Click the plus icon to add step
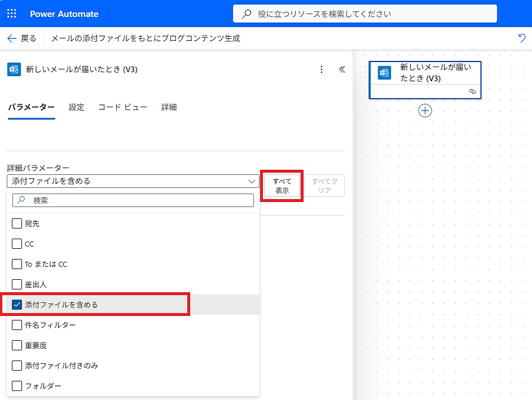Viewport: 532px width, 400px height. point(425,111)
